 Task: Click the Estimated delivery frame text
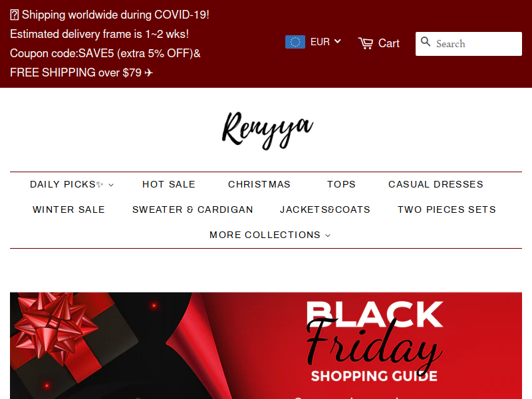(x=99, y=35)
